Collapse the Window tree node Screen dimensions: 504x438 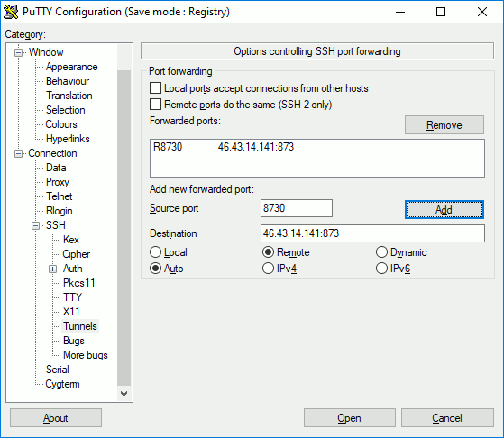(x=19, y=52)
